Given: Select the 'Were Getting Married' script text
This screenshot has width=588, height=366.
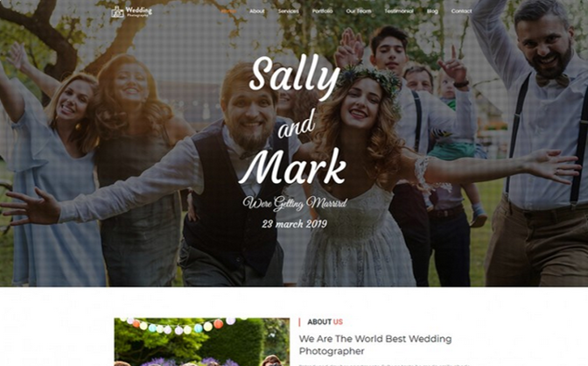Looking at the screenshot, I should 295,203.
